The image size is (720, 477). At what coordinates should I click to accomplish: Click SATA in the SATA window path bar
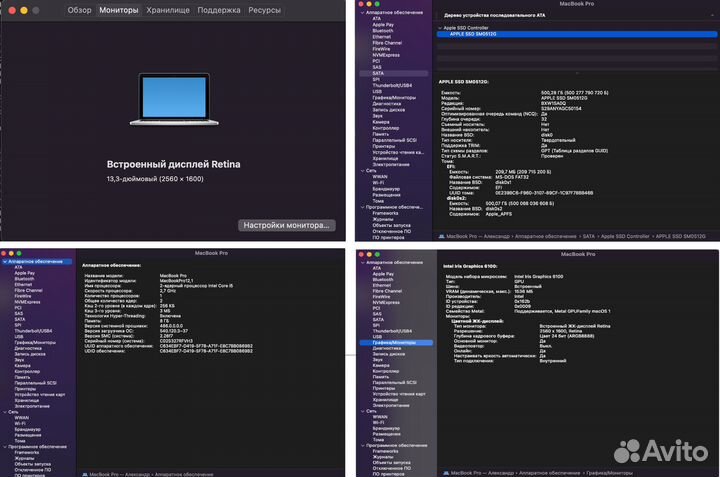coord(589,236)
